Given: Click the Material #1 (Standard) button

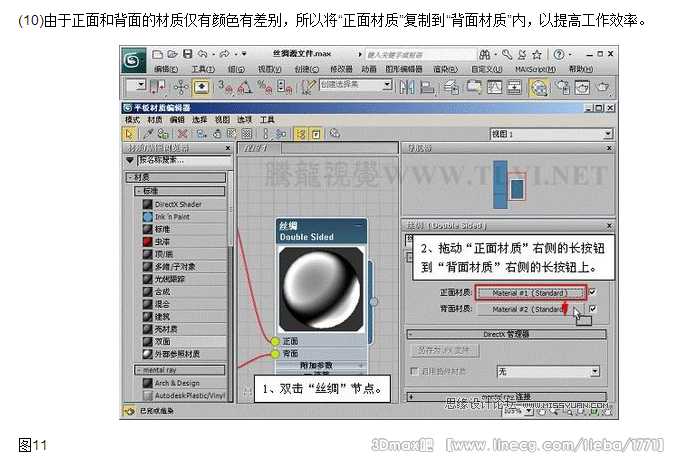Looking at the screenshot, I should [530, 293].
